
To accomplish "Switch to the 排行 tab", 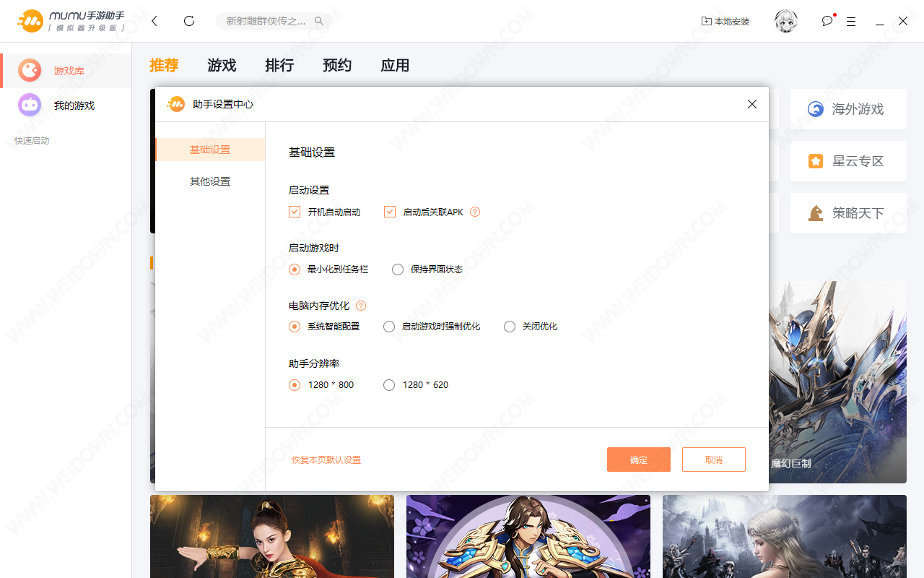I will (279, 65).
